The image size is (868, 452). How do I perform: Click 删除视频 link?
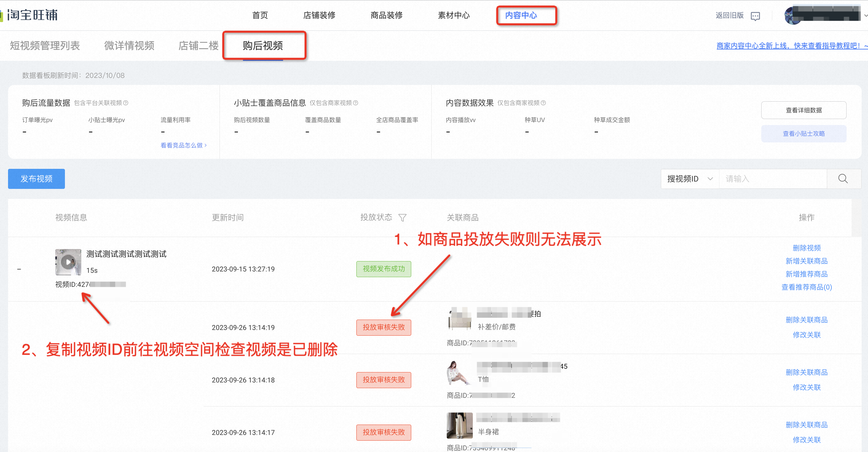807,248
